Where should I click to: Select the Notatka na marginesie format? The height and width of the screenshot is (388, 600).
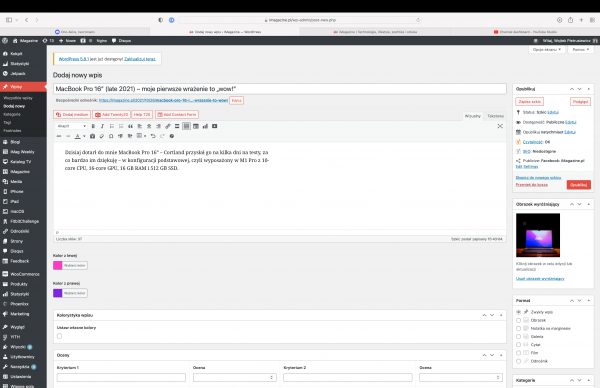(x=518, y=328)
